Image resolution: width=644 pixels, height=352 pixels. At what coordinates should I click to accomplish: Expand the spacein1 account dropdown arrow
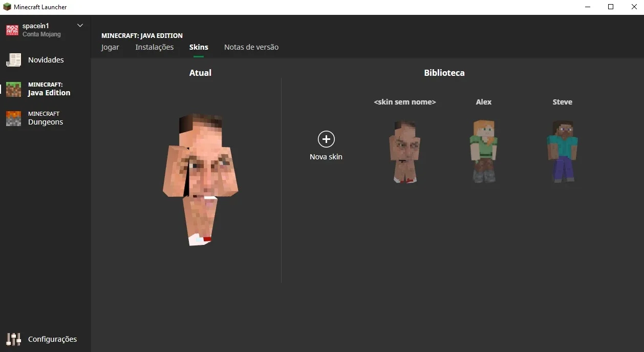[80, 26]
